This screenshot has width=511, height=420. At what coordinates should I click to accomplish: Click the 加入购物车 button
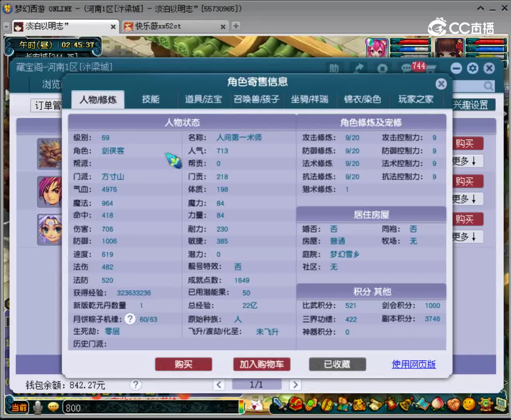click(261, 364)
